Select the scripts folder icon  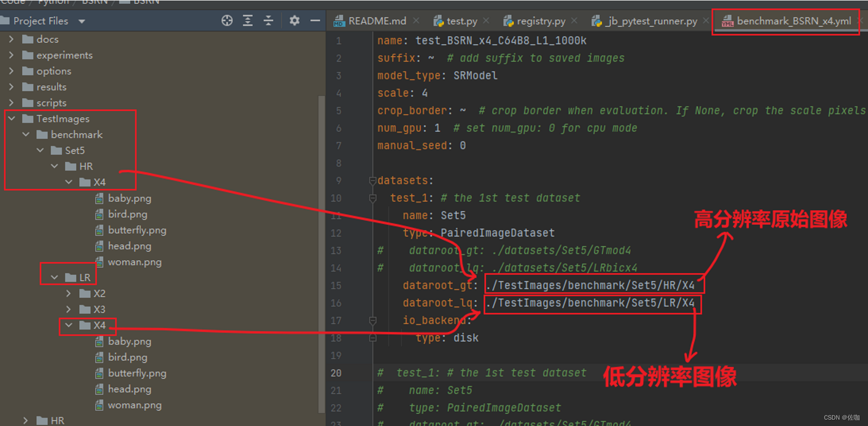28,103
